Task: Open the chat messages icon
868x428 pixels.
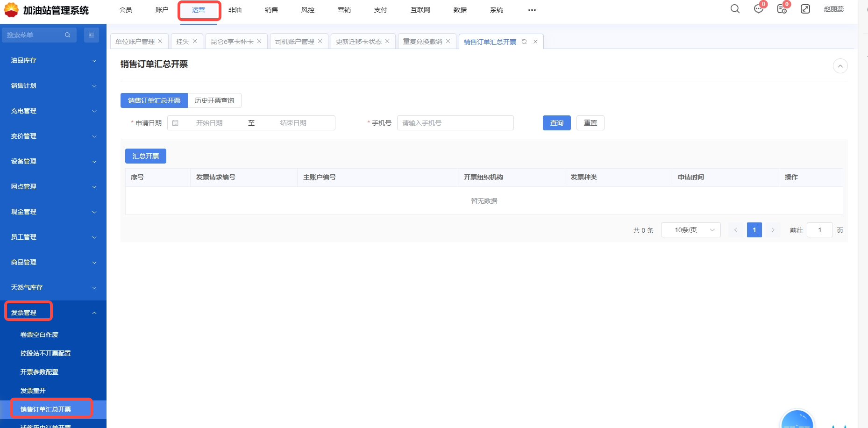Action: 758,9
